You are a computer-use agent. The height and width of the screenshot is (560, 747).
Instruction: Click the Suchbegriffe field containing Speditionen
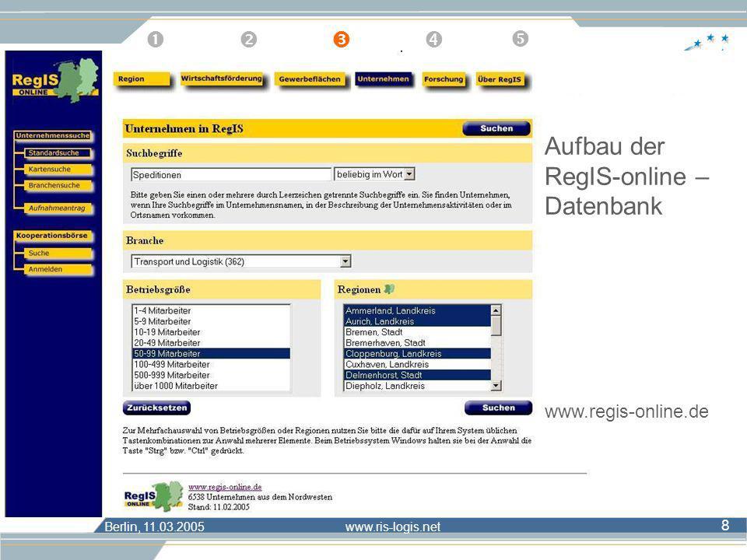[230, 175]
